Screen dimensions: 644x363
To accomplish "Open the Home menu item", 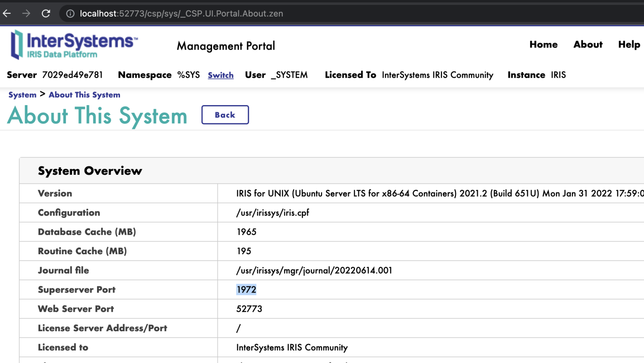I will coord(543,44).
